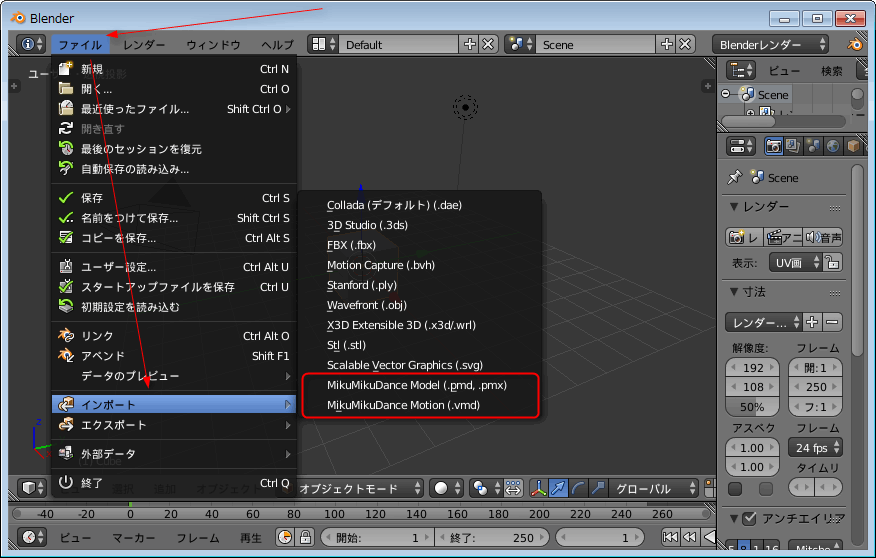Screen dimensions: 876x558
Task: Open the UV image display dropdown
Action: (x=796, y=263)
